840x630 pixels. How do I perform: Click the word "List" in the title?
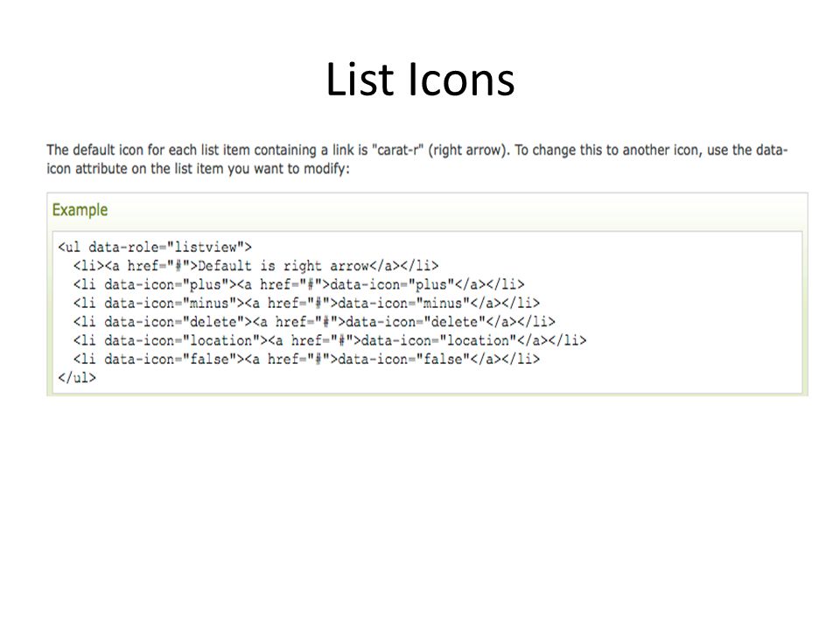(360, 80)
